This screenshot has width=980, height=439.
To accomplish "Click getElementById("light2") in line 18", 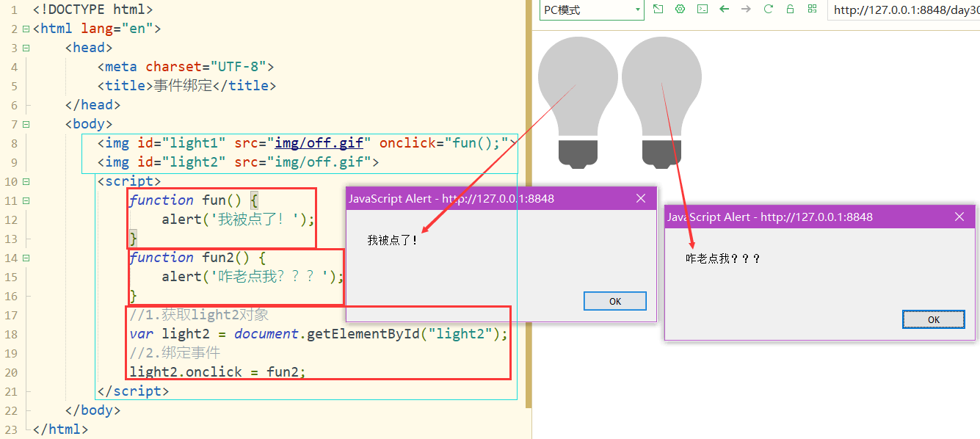I will (x=402, y=334).
